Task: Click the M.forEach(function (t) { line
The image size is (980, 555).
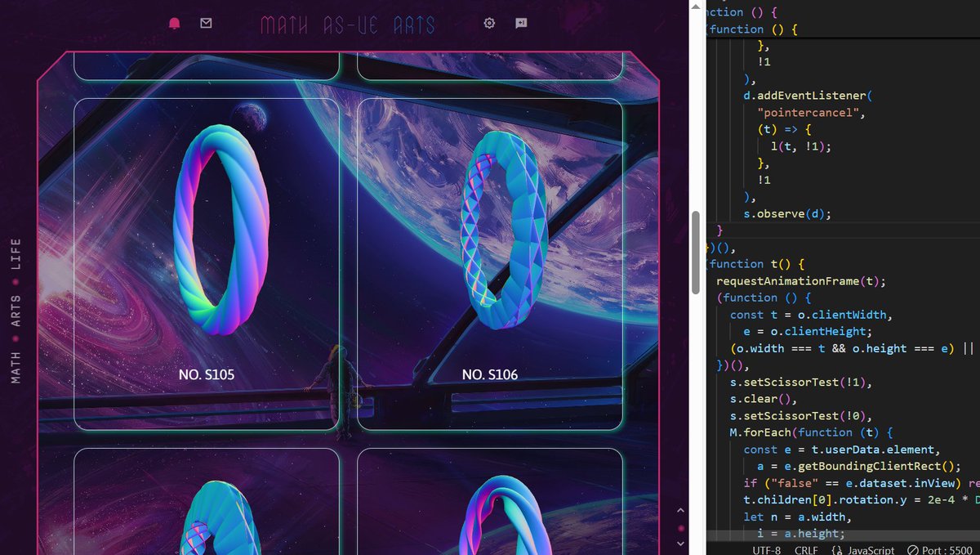Action: (812, 432)
